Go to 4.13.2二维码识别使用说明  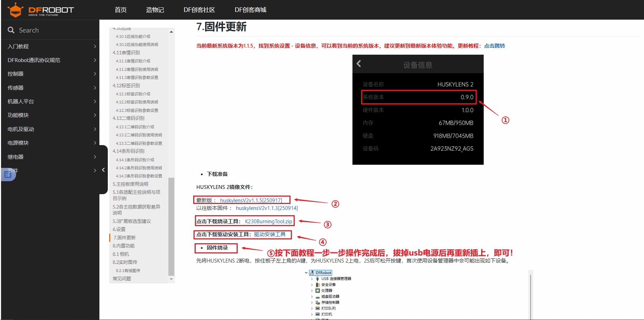(x=139, y=135)
